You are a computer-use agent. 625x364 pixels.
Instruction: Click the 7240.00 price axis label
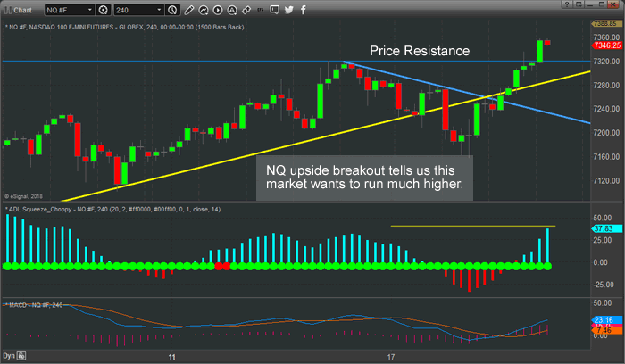point(606,109)
